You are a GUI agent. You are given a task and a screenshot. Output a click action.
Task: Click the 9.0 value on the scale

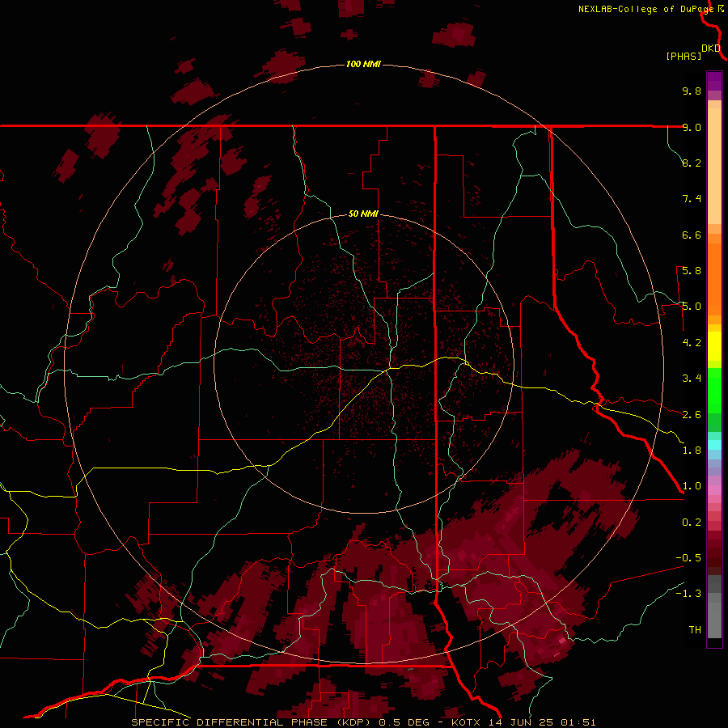click(692, 127)
